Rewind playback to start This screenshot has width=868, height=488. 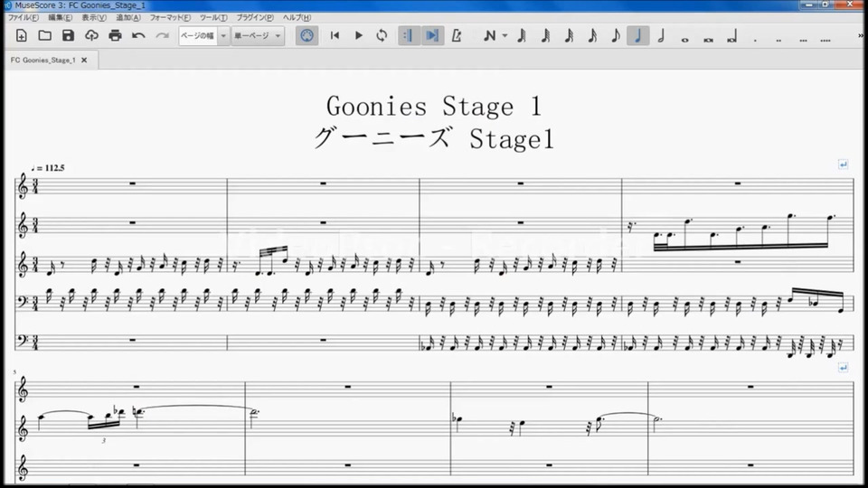coord(335,36)
